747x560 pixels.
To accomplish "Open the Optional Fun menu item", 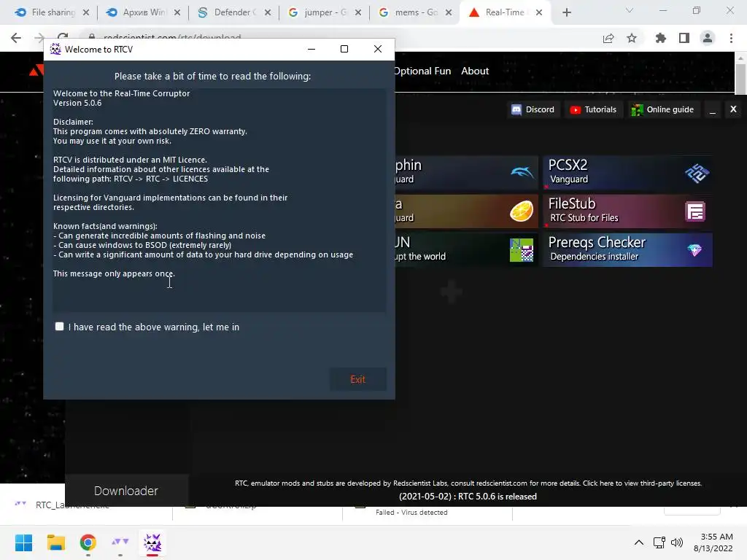I will coord(423,71).
